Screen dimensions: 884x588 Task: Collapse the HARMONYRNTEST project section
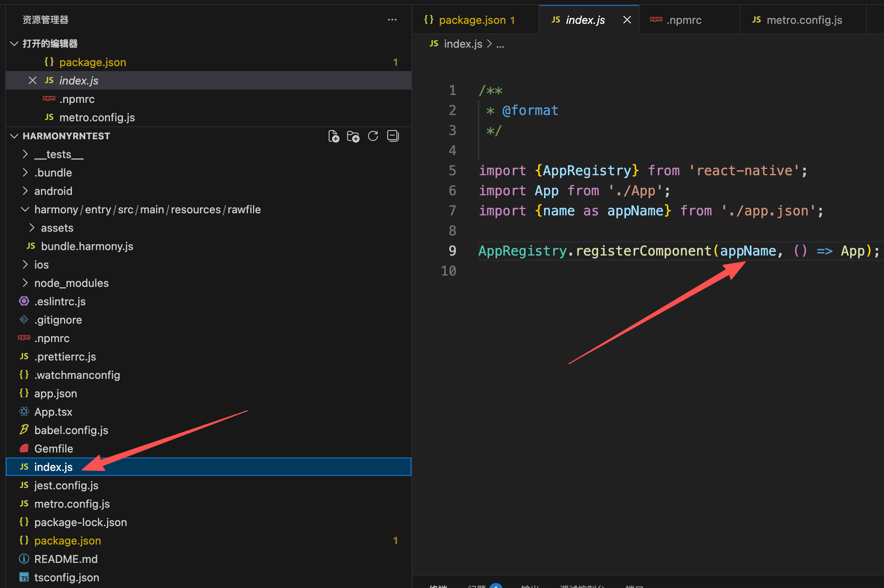click(14, 136)
